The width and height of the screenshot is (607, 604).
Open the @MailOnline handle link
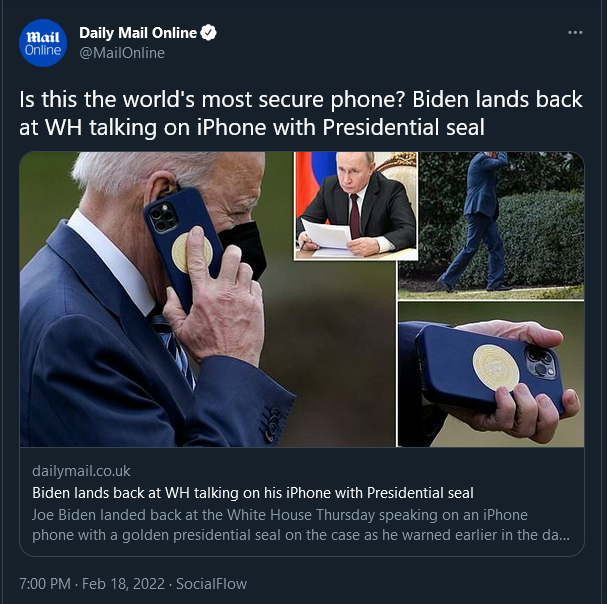click(x=122, y=53)
